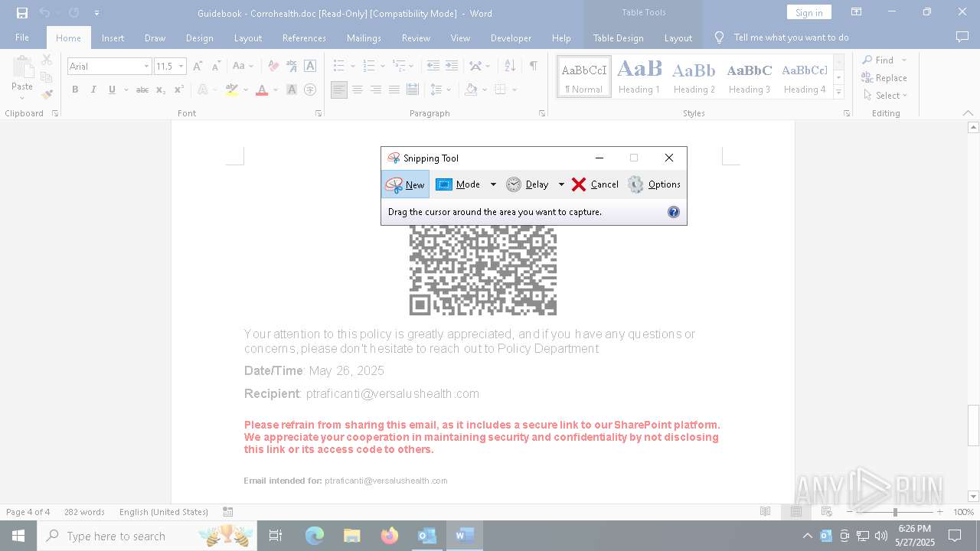The image size is (980, 551).
Task: Click Increase Indent icon
Action: (x=452, y=67)
